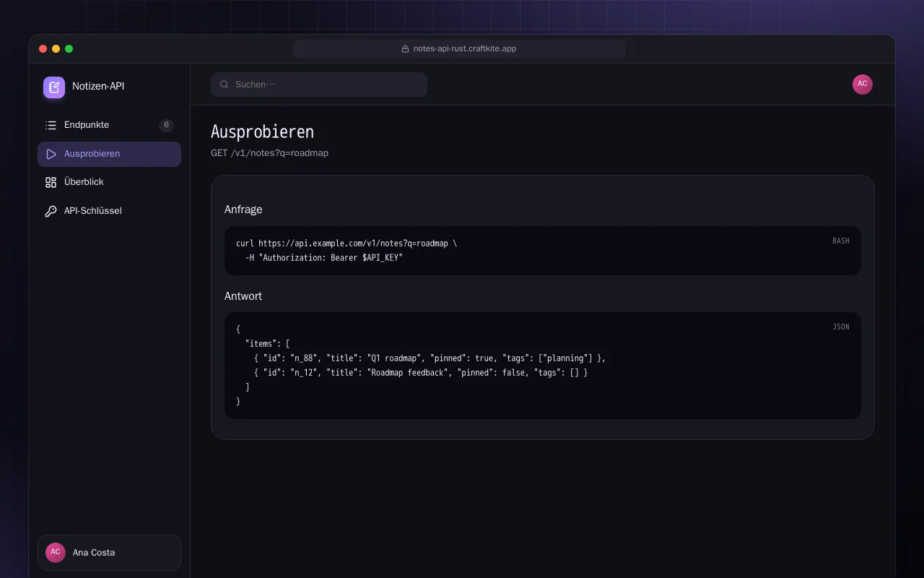Screen dimensions: 924x578
Task: Click the JSON response code block
Action: 543,366
